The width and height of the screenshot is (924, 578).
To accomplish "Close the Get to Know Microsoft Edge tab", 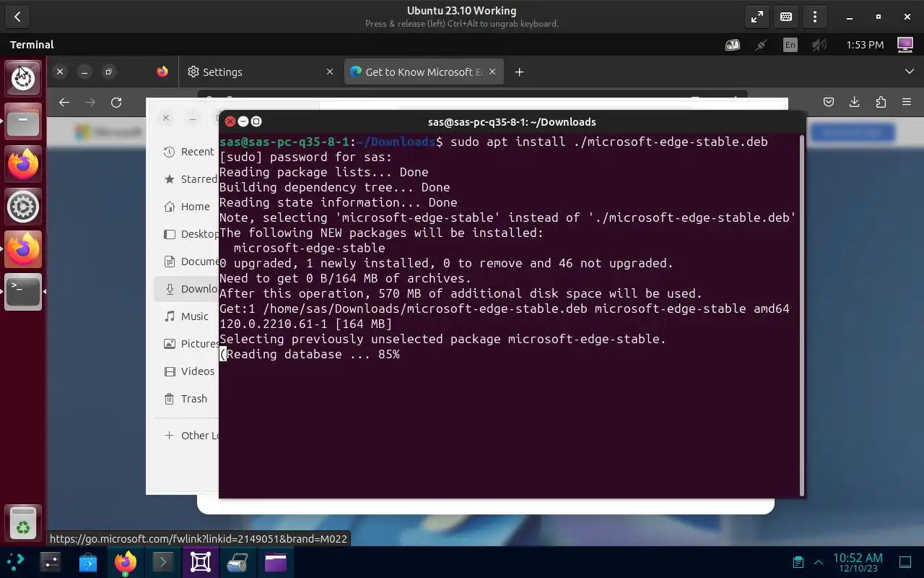I will [493, 72].
